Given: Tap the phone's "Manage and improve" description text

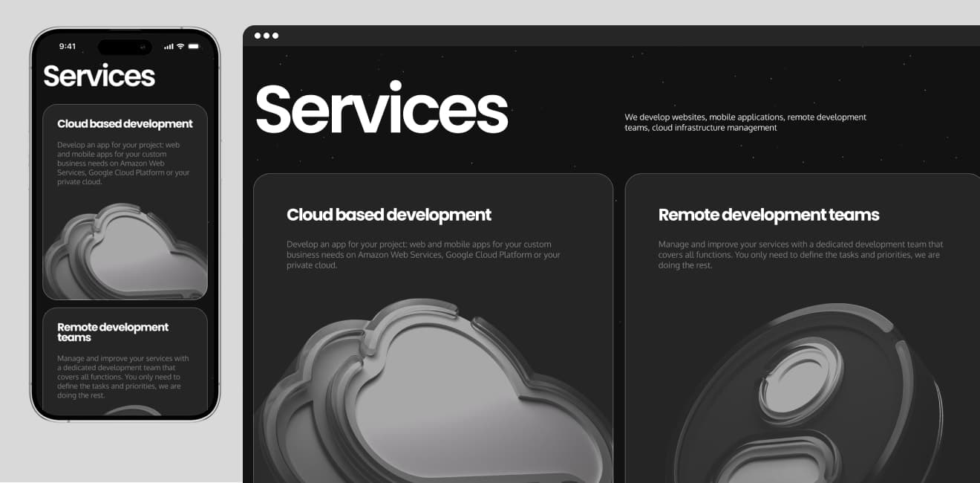Looking at the screenshot, I should tap(123, 377).
